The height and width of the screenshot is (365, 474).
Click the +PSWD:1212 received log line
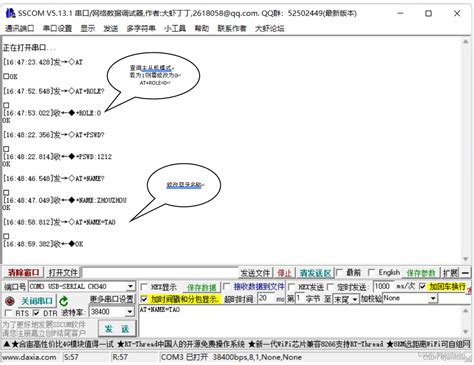(57, 157)
